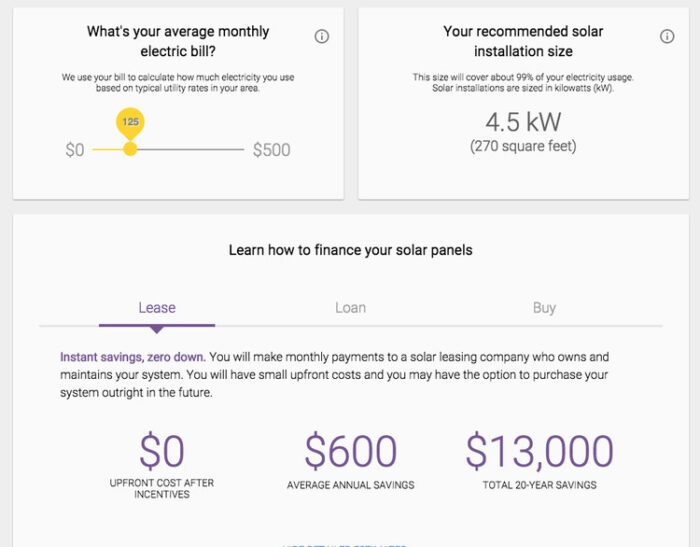Click the yellow 125 slider value bubble
700x547 pixels.
(130, 122)
